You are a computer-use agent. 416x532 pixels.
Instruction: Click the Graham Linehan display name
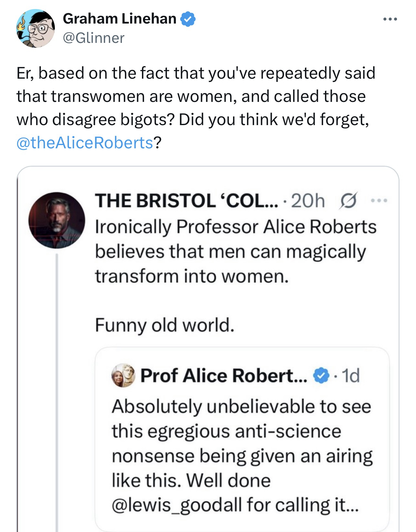click(119, 19)
